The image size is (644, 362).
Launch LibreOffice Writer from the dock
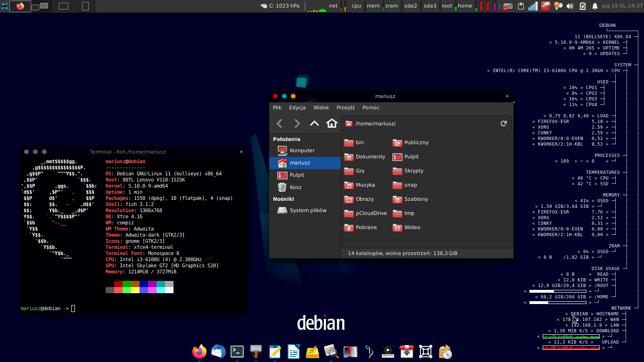[x=294, y=351]
